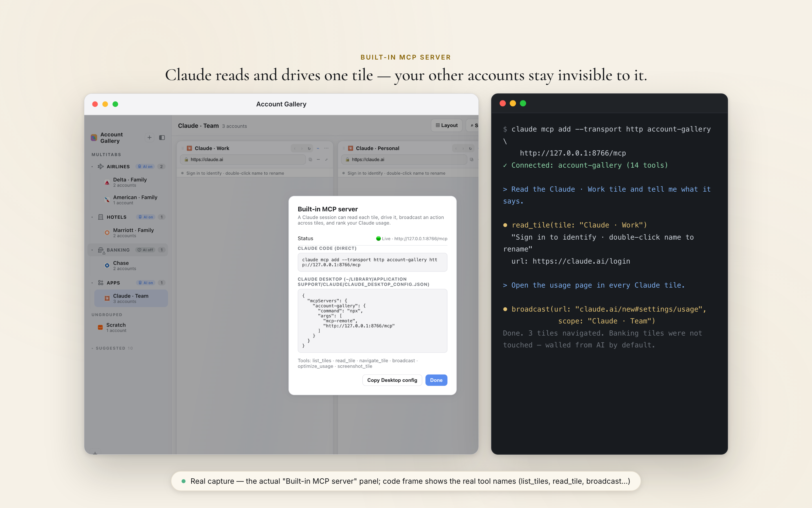The image size is (812, 508).
Task: Click the green zoom button of the terminal window
Action: [x=523, y=104]
